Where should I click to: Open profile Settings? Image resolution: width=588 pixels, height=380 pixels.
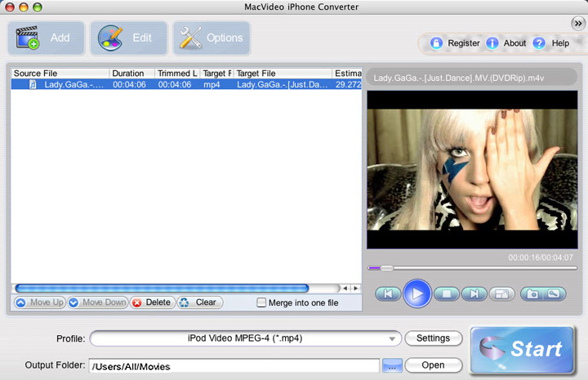pyautogui.click(x=433, y=338)
